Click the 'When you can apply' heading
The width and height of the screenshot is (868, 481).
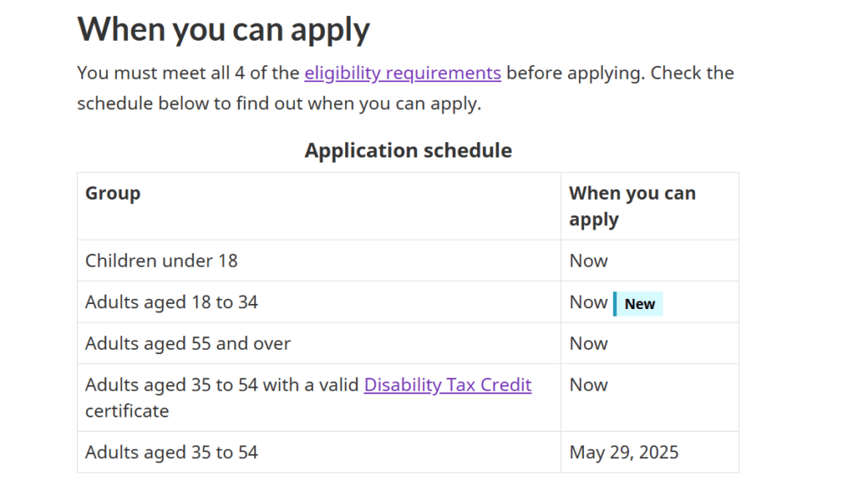coord(223,30)
